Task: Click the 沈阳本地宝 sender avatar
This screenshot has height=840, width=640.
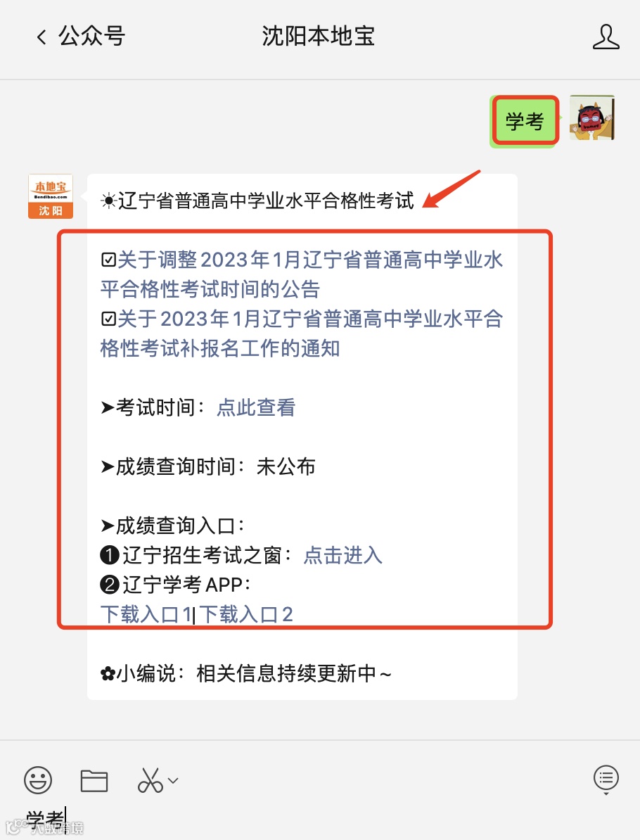Action: (x=51, y=196)
